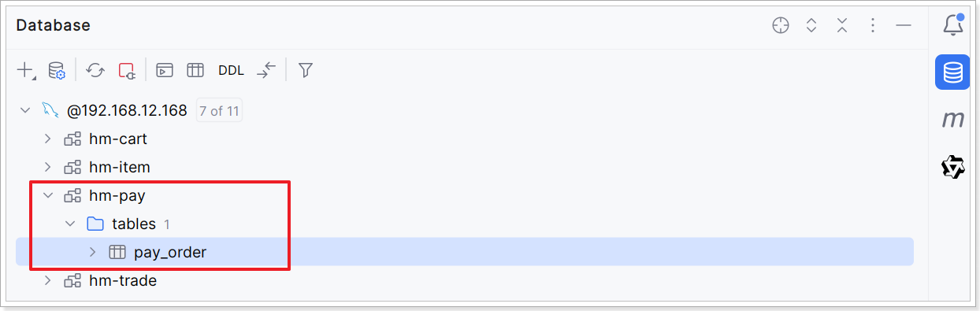Collapse the hm-pay schema node
The image size is (980, 311).
pyautogui.click(x=48, y=196)
